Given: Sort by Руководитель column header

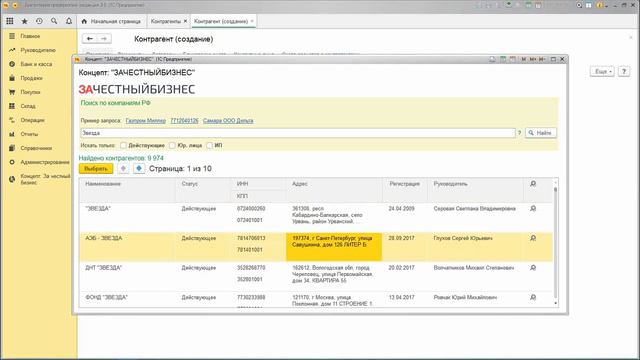Looking at the screenshot, I should tap(450, 184).
